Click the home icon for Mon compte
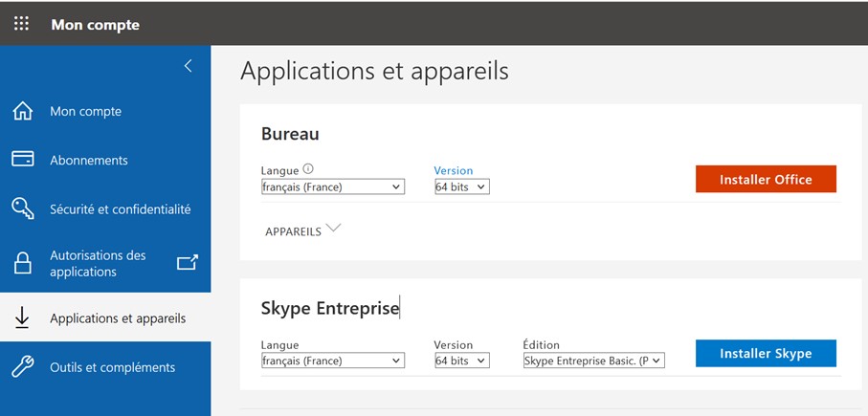The height and width of the screenshot is (416, 868). [23, 111]
